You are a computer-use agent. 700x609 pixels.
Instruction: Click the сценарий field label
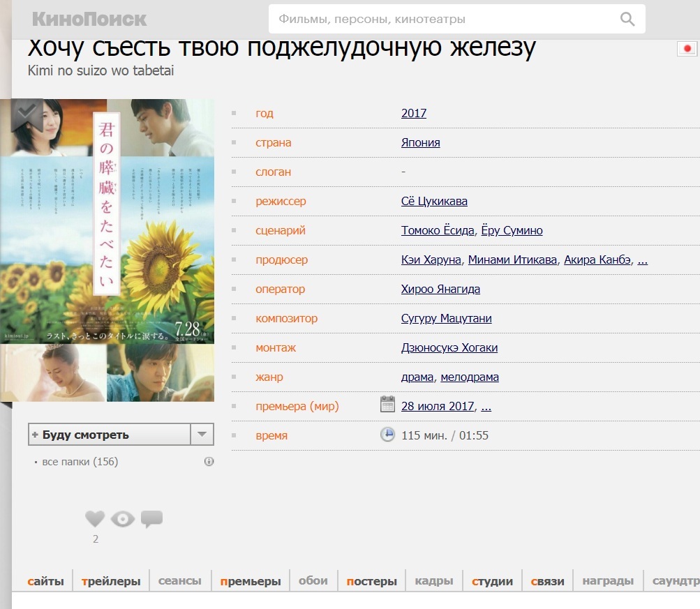tap(281, 230)
